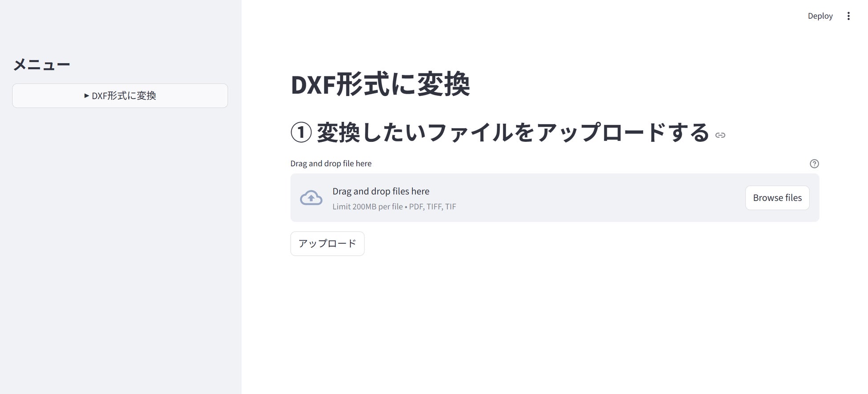This screenshot has width=868, height=394.
Task: Click the メニュー sidebar heading
Action: (41, 65)
